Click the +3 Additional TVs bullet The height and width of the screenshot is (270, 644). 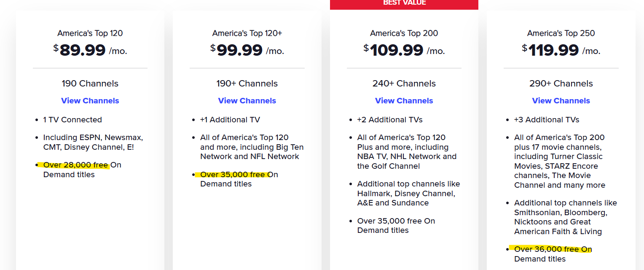[546, 120]
